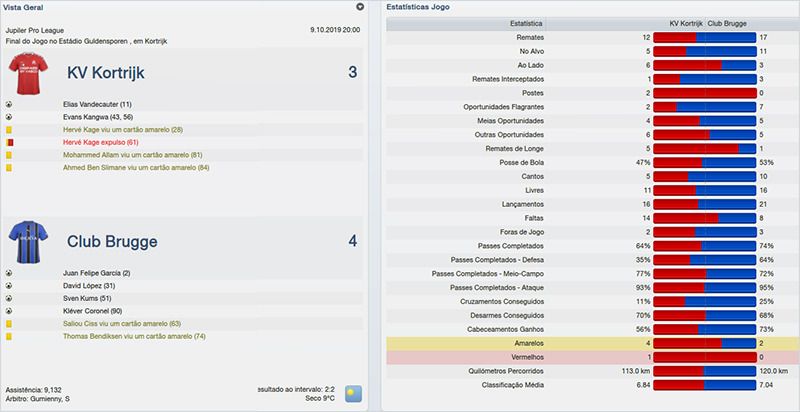Click yellow card icon beside Thomas Bendiksen
This screenshot has width=800, height=412.
click(9, 337)
